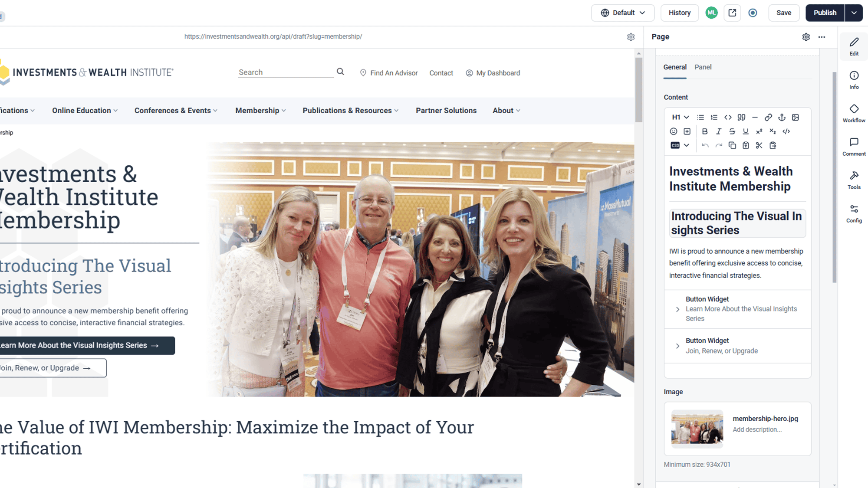This screenshot has width=868, height=488.
Task: Click the Page panel vertical scrollbar
Action: click(x=834, y=177)
